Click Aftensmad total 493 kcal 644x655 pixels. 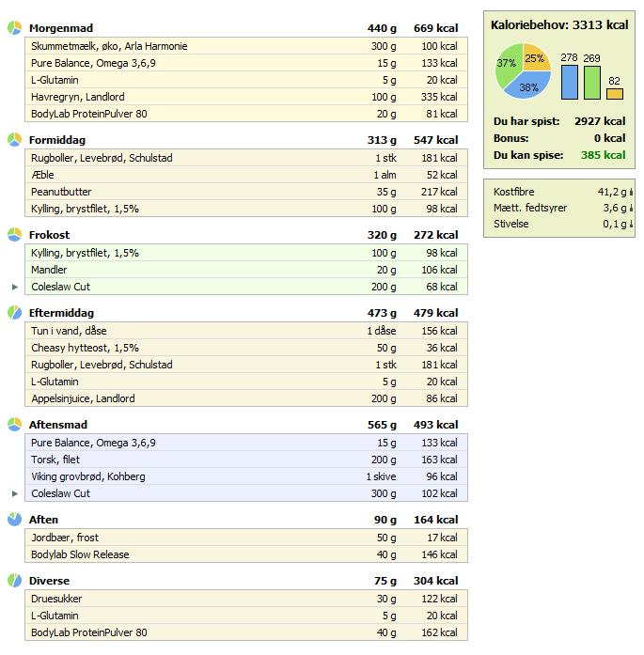point(436,425)
